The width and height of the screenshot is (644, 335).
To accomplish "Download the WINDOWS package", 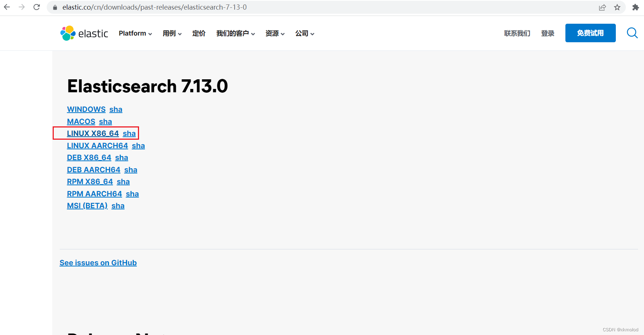I will pos(86,109).
